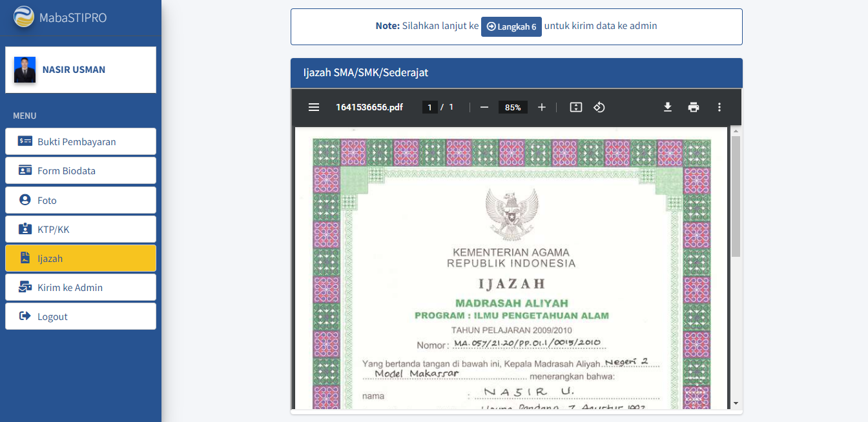The height and width of the screenshot is (422, 868).
Task: Open PDF viewer more actions menu
Action: click(x=719, y=107)
